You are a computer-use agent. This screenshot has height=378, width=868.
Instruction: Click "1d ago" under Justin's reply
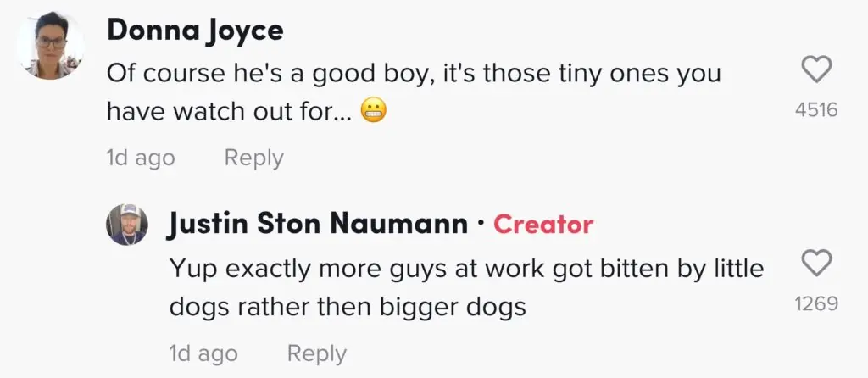(x=203, y=353)
